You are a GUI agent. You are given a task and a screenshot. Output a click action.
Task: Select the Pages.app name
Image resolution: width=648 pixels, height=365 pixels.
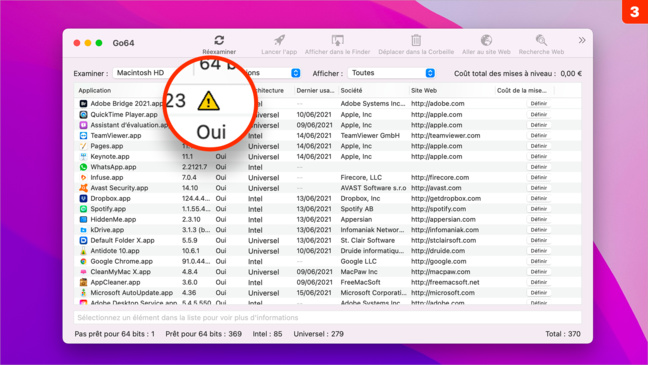[x=107, y=146]
